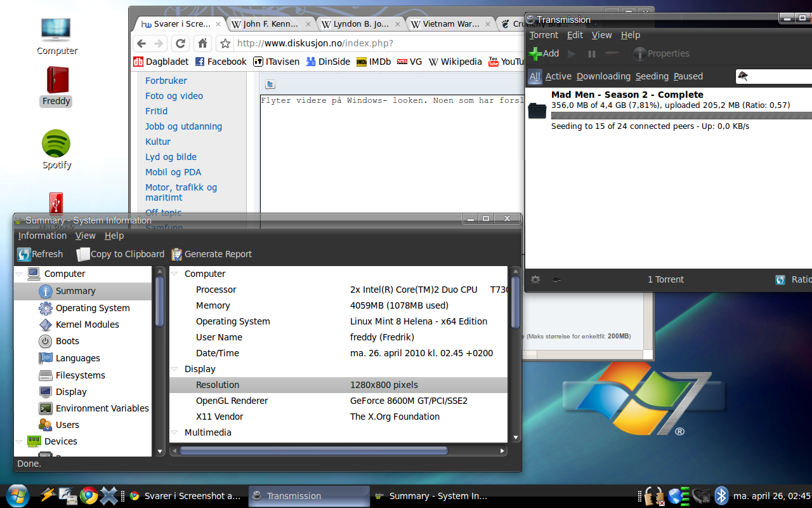812x508 pixels.
Task: Open the Windows-style start menu button
Action: pyautogui.click(x=17, y=495)
